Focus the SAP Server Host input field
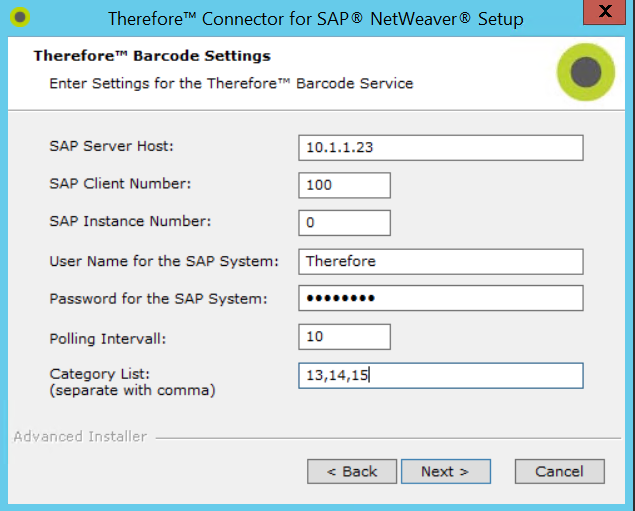 (440, 147)
